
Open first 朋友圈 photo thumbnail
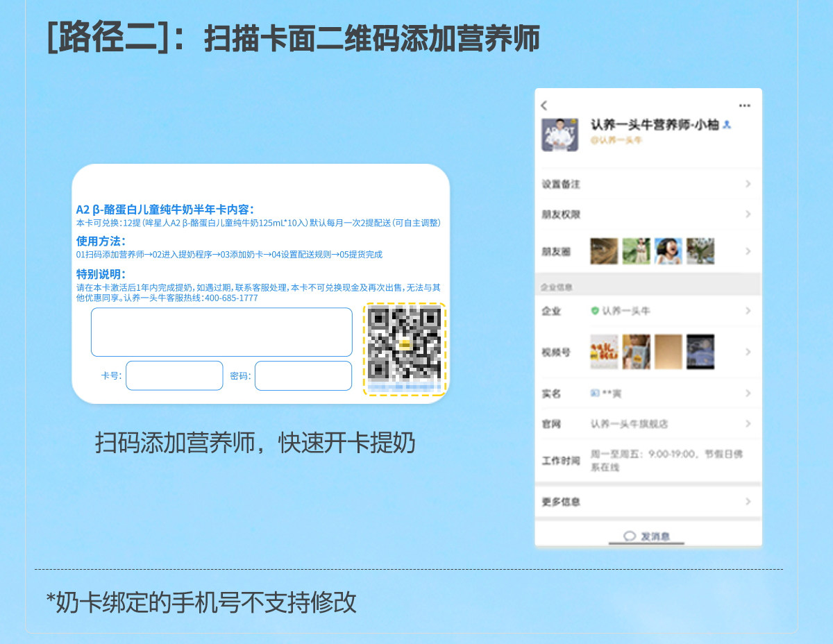tap(604, 251)
